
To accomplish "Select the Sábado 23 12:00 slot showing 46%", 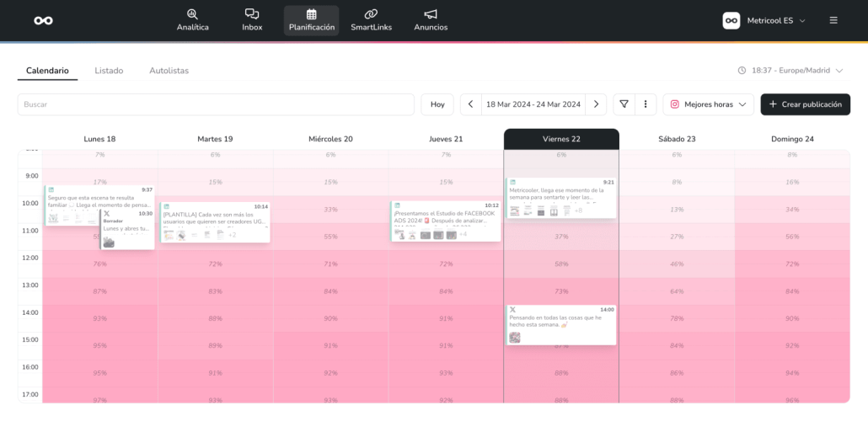I will coord(677,264).
